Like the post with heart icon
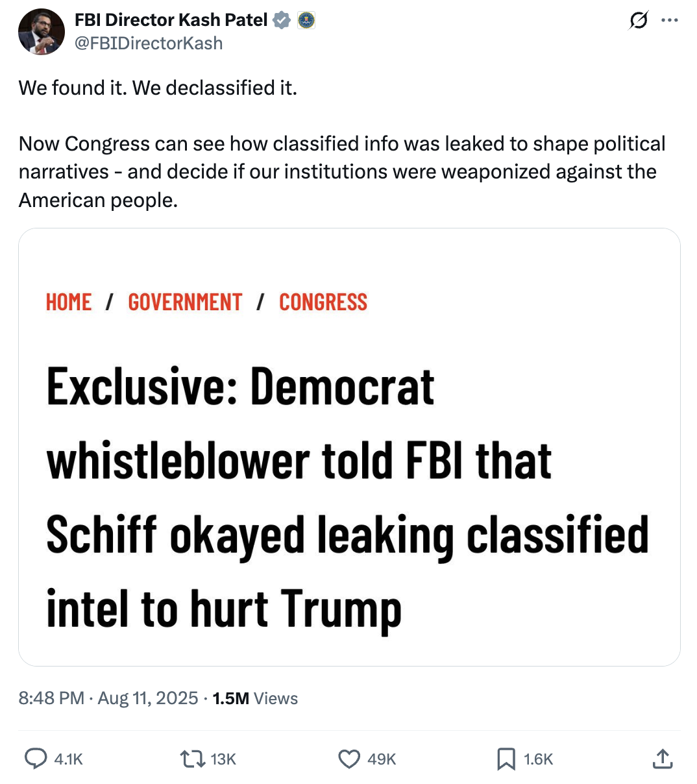The image size is (697, 784). pyautogui.click(x=349, y=759)
